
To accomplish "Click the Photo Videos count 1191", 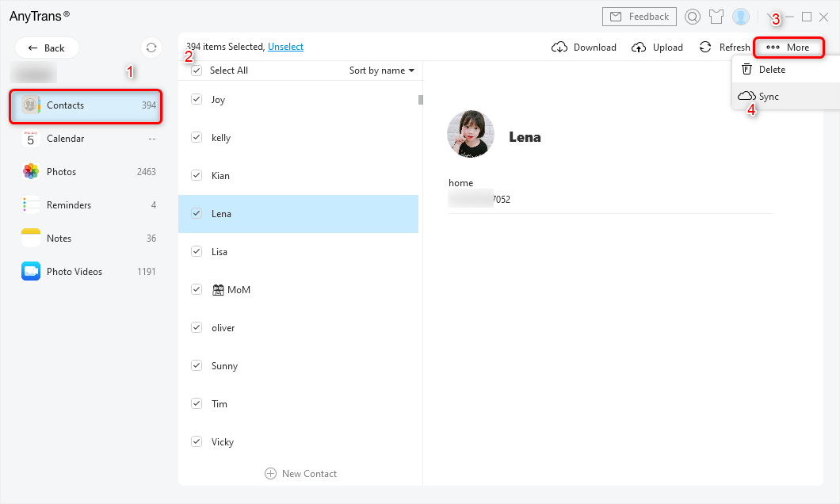I will [147, 271].
